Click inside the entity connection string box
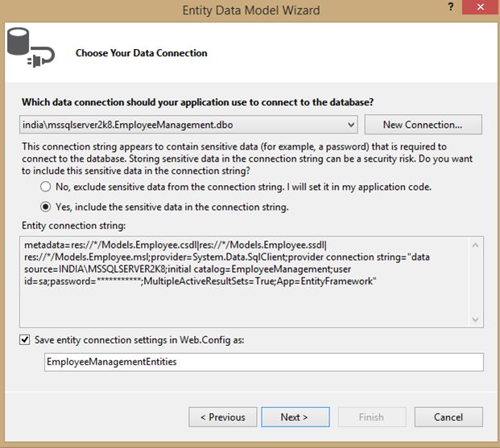 point(242,273)
